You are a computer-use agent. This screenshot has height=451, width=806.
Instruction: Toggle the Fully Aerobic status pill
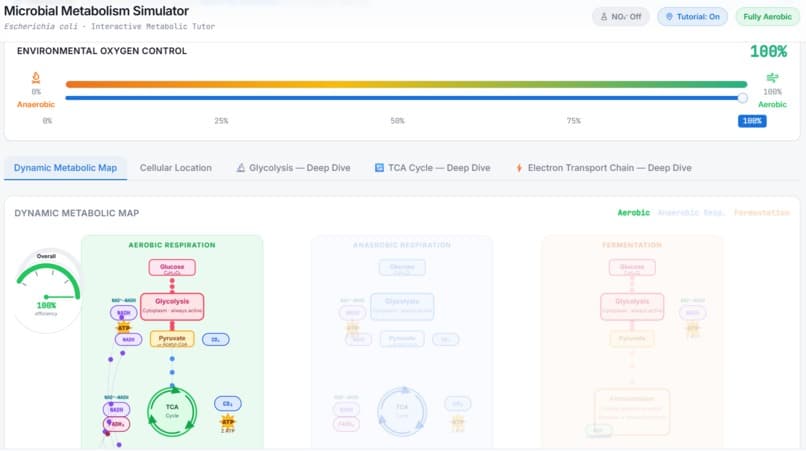(x=767, y=16)
